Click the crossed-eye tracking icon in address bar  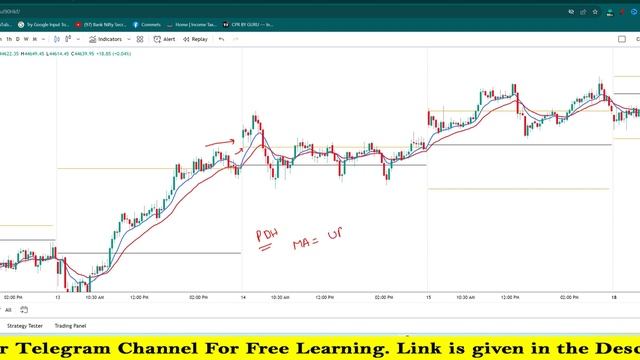pos(571,12)
